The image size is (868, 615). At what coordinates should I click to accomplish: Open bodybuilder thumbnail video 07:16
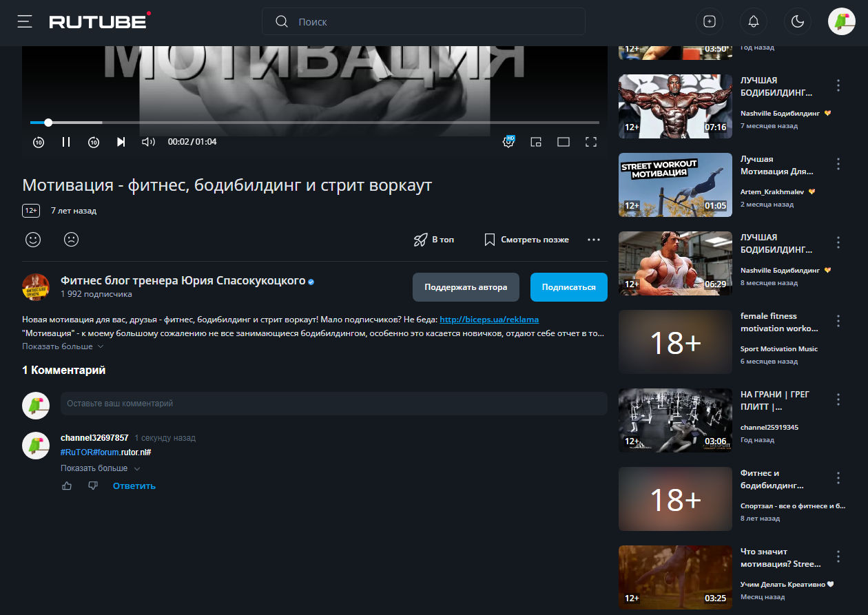tap(675, 106)
